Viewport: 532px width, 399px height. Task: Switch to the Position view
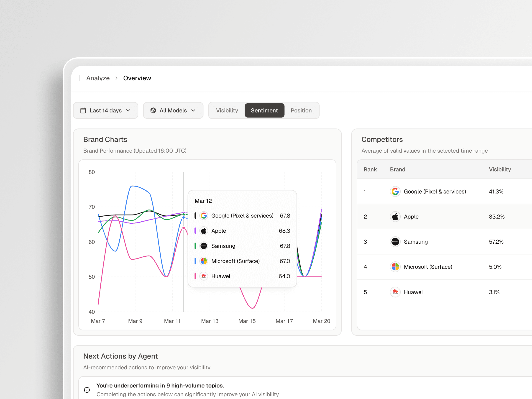(301, 110)
